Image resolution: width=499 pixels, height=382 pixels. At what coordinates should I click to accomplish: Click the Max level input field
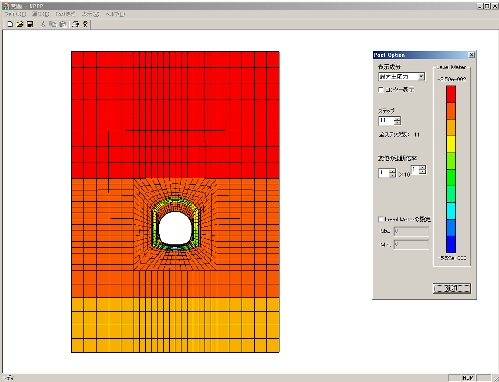pos(411,231)
